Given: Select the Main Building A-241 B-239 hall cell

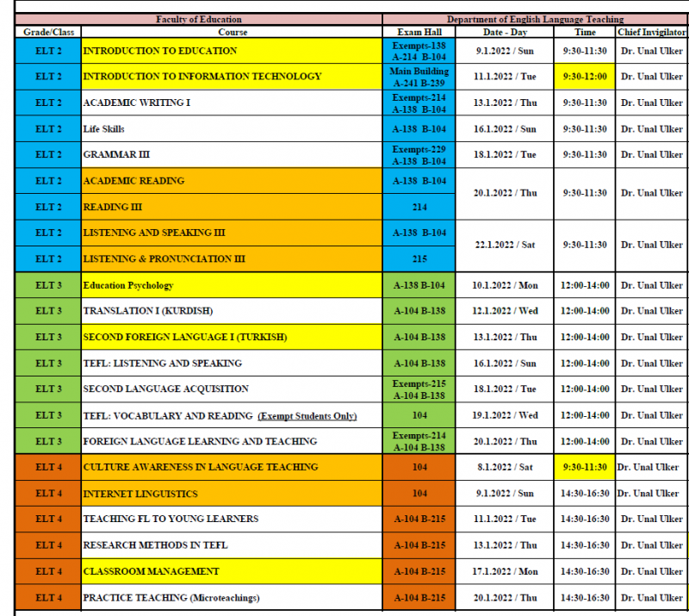Looking at the screenshot, I should click(x=419, y=76).
